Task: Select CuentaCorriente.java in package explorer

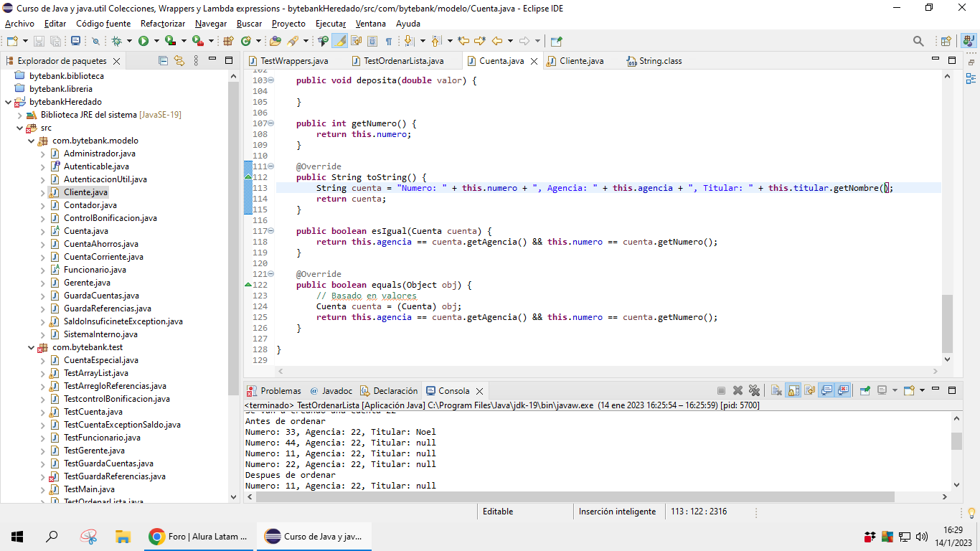Action: [x=103, y=257]
